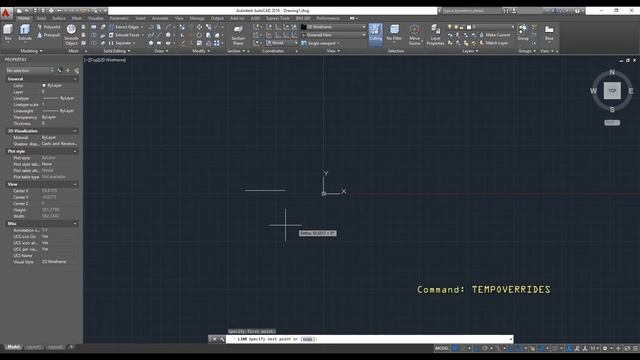Toggle polar tracking in status bar
The image size is (640, 360).
pyautogui.click(x=484, y=348)
